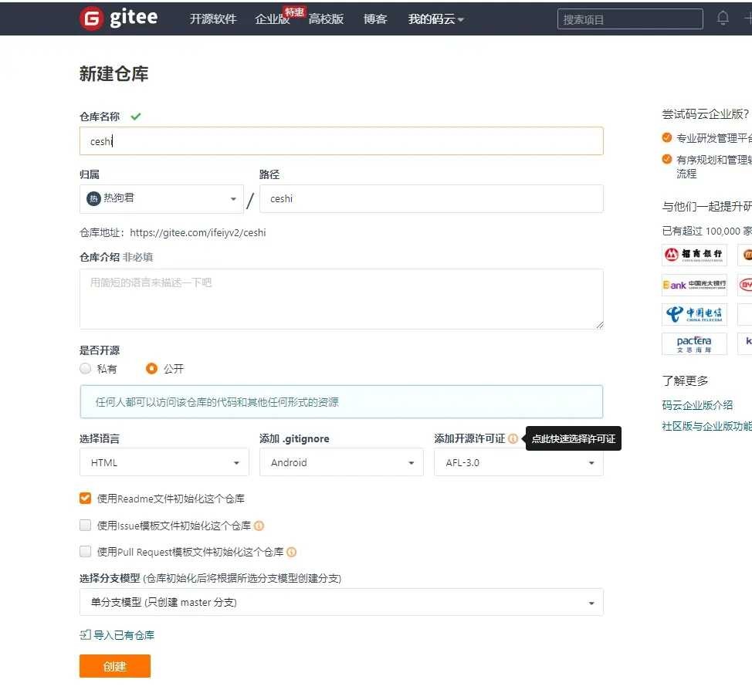This screenshot has height=700, width=752.
Task: Open the HTML language dropdown
Action: pos(164,462)
